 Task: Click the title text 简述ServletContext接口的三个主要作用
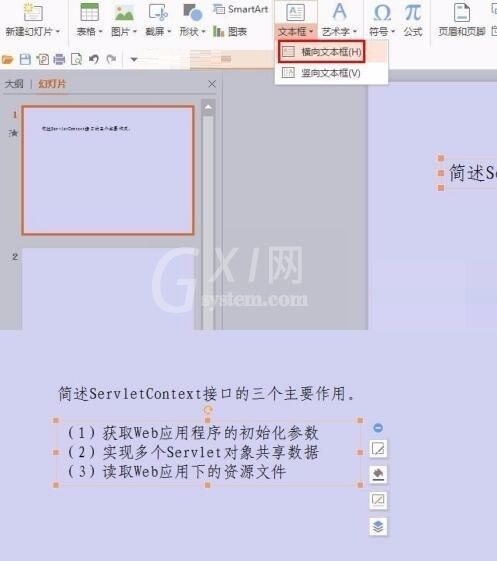click(206, 394)
